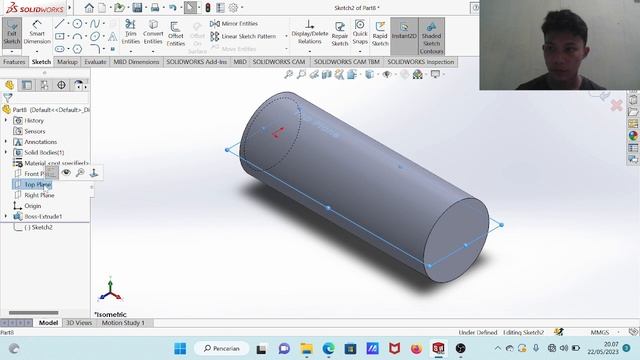Click Normal To in Top Plane toolbar

(x=94, y=173)
